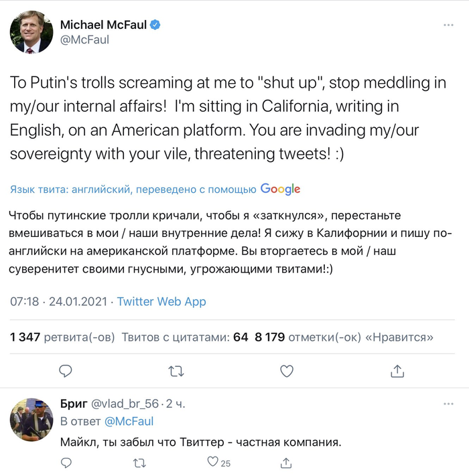
Task: Open more options on Бриг's reply
Action: (448, 404)
